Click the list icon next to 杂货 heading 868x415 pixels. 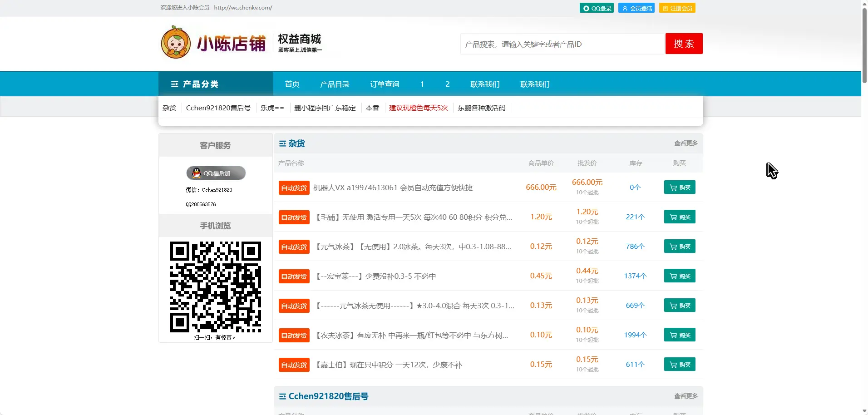click(x=282, y=143)
